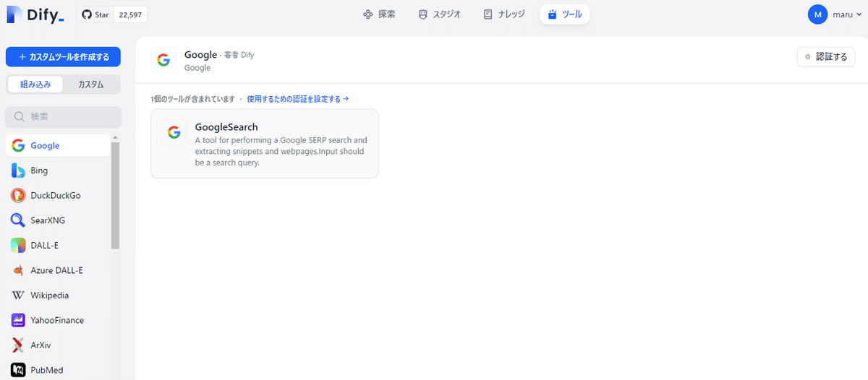Open the maru account dropdown
The width and height of the screenshot is (868, 380).
(848, 14)
